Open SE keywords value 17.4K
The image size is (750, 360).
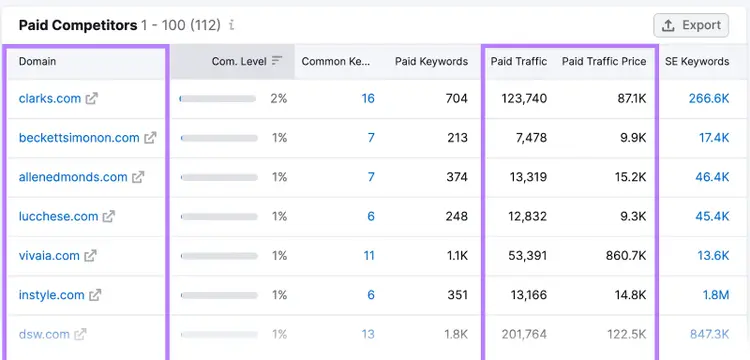pyautogui.click(x=714, y=138)
